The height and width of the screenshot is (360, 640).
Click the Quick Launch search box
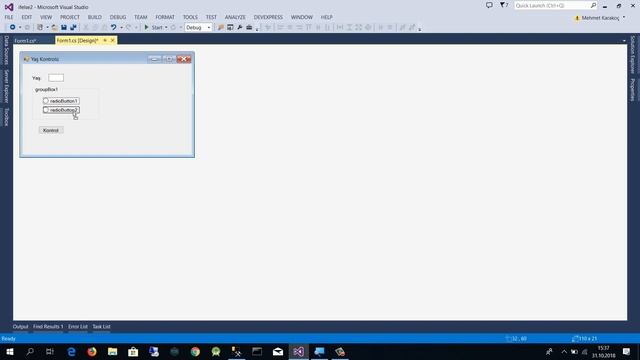(556, 5)
